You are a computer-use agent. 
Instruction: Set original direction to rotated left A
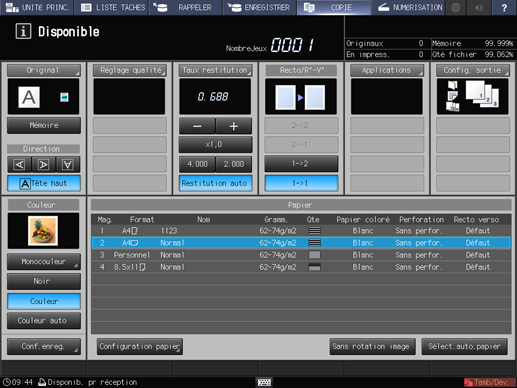pyautogui.click(x=19, y=164)
